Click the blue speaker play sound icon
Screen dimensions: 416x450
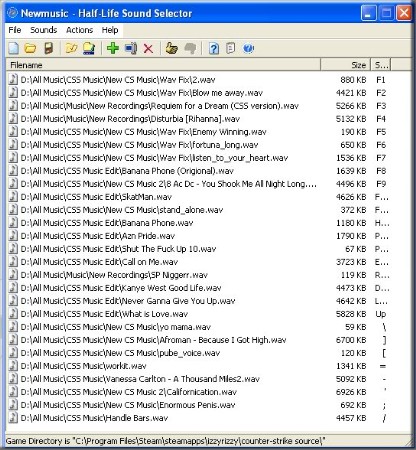tap(131, 48)
